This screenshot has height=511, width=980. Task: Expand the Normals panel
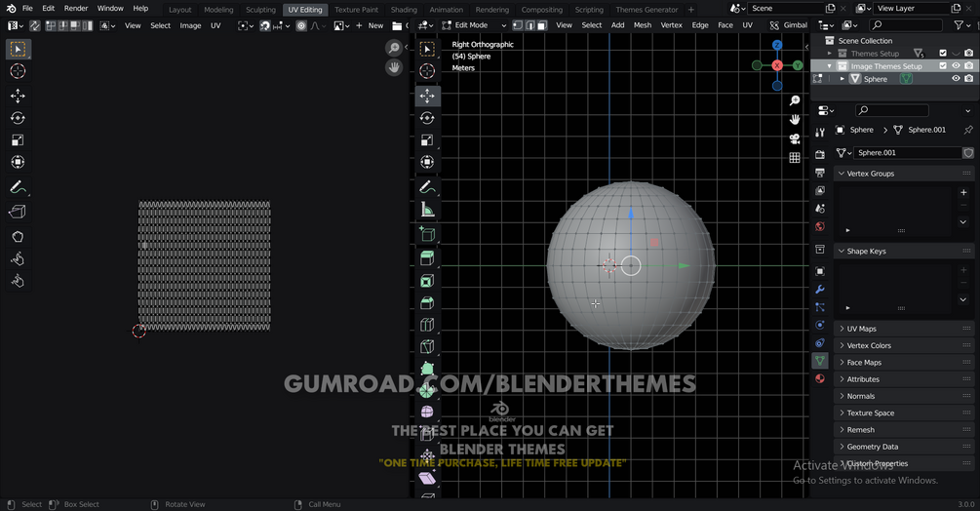pyautogui.click(x=904, y=396)
